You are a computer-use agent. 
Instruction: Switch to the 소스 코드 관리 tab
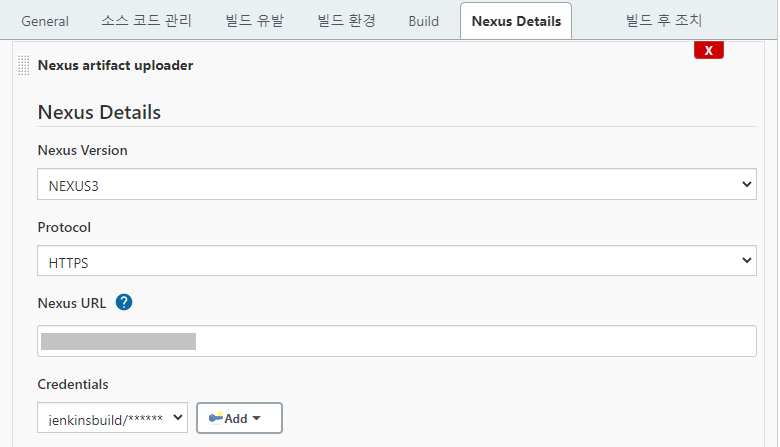pos(146,21)
